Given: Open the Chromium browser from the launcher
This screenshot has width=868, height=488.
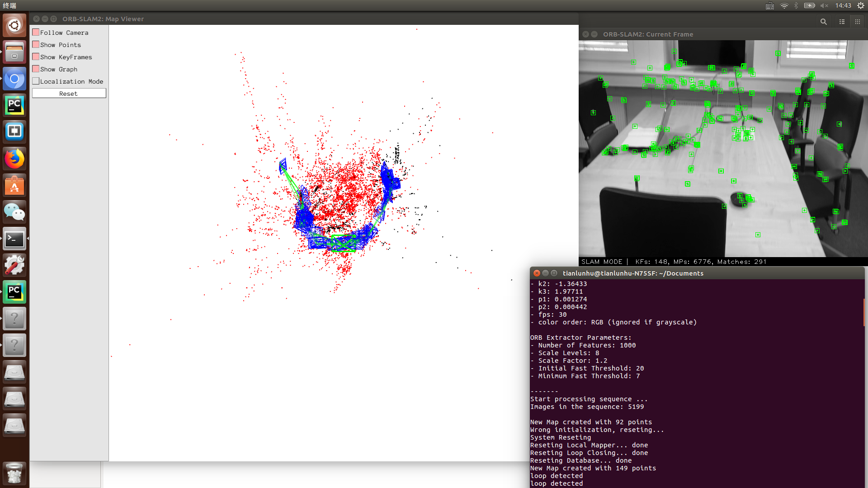Looking at the screenshot, I should coord(14,79).
